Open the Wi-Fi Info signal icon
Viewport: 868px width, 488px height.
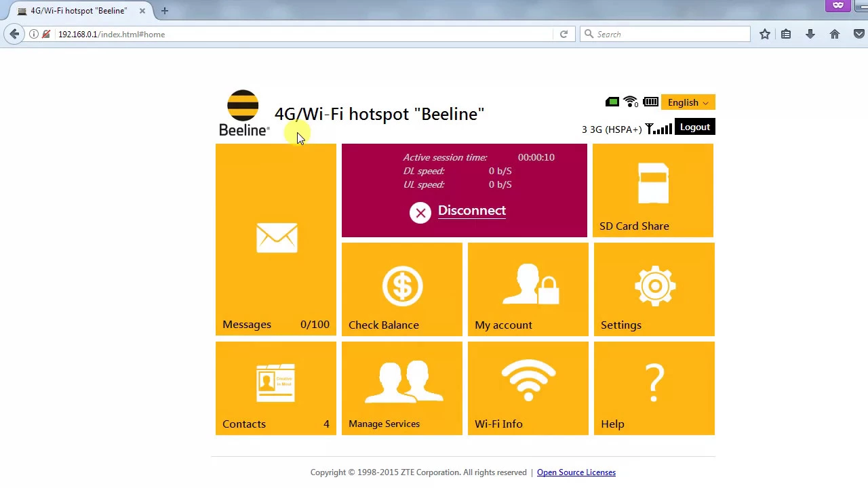click(x=528, y=382)
